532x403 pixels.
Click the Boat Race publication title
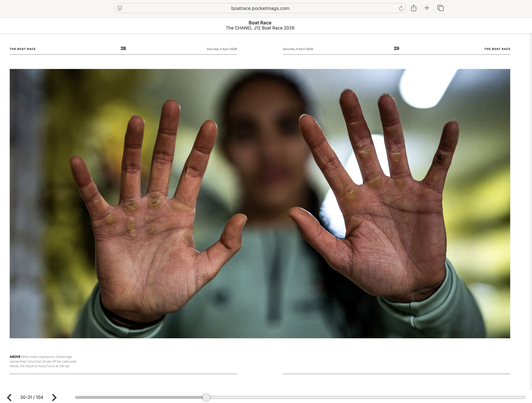pyautogui.click(x=260, y=23)
